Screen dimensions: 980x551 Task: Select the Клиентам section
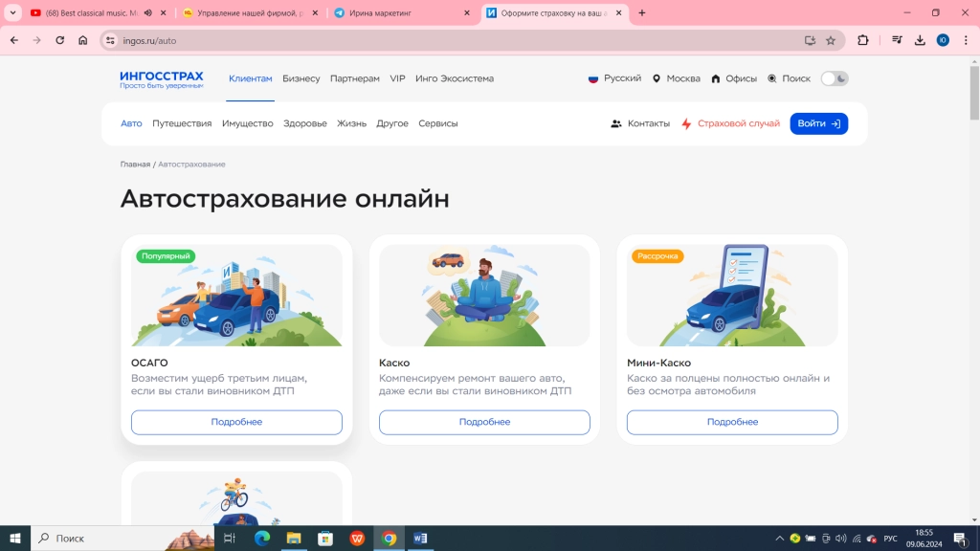click(250, 78)
